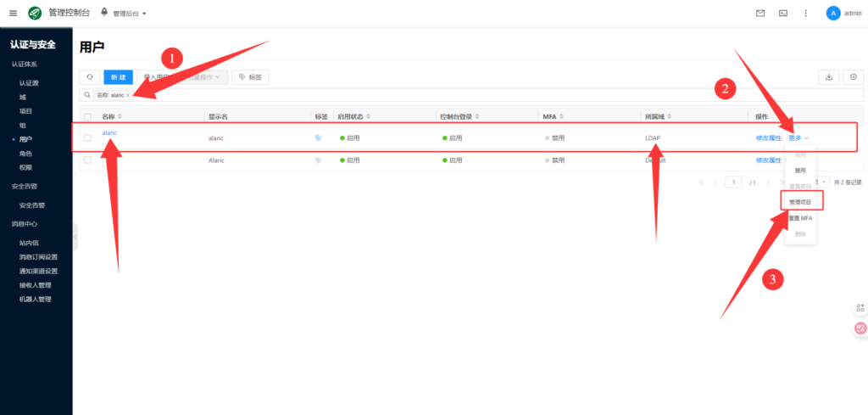Expand the 更多 dropdown in the LDAP row

pyautogui.click(x=798, y=137)
